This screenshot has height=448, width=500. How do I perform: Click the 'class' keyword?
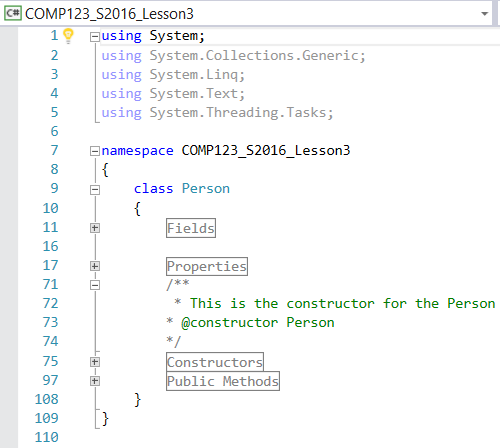(x=153, y=189)
